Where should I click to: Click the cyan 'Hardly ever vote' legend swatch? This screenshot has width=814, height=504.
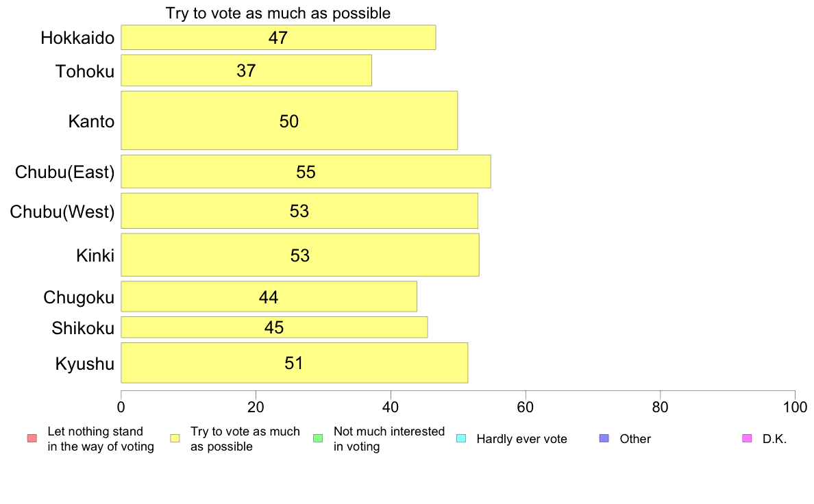coord(461,438)
